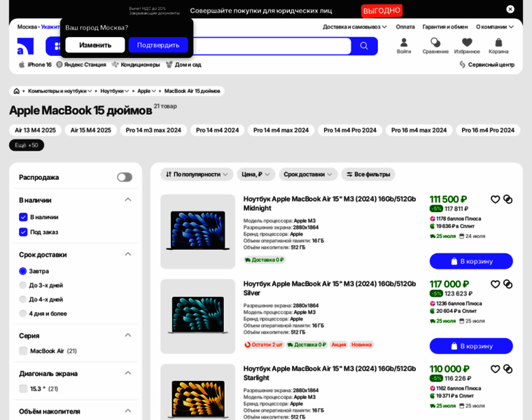Click Изменить in city popup

[x=95, y=45]
